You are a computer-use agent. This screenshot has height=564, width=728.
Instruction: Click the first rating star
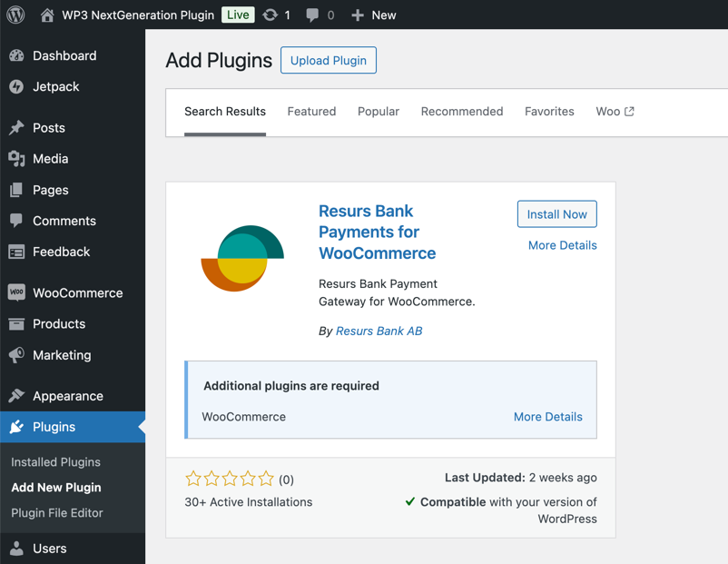tap(193, 479)
